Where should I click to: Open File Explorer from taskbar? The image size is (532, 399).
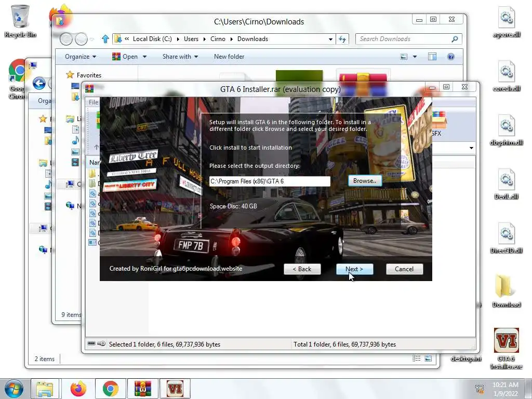pos(45,389)
